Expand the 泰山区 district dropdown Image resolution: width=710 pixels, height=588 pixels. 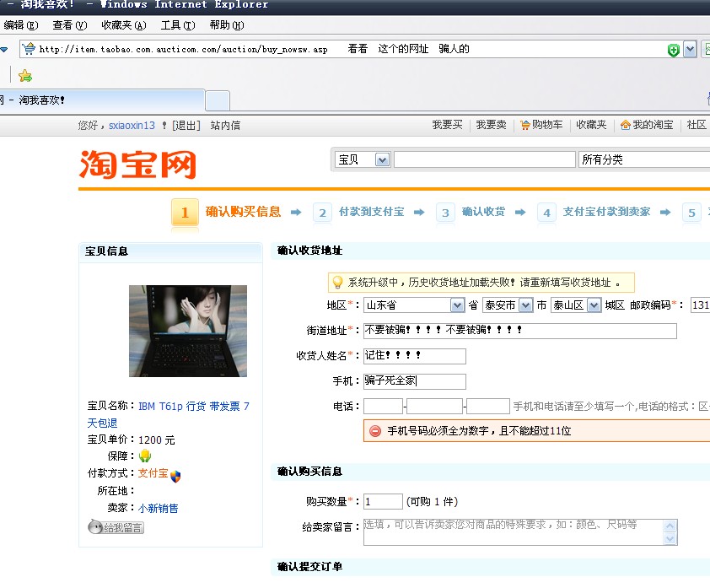[x=594, y=305]
